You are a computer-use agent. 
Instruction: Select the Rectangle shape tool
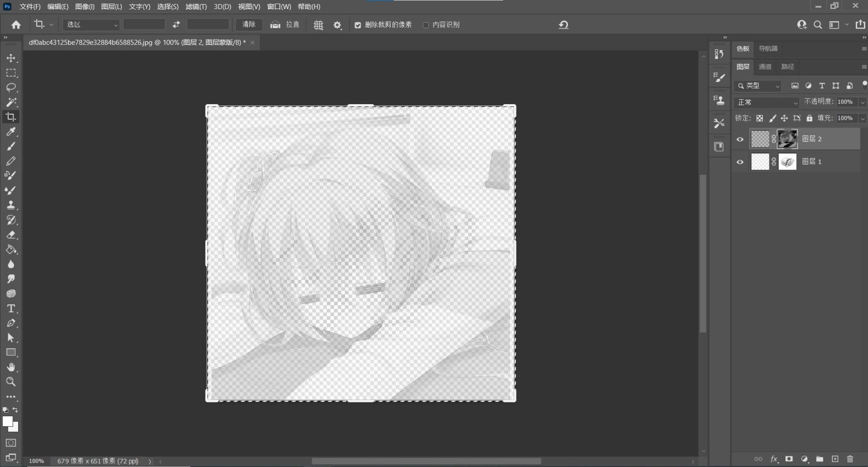click(11, 352)
